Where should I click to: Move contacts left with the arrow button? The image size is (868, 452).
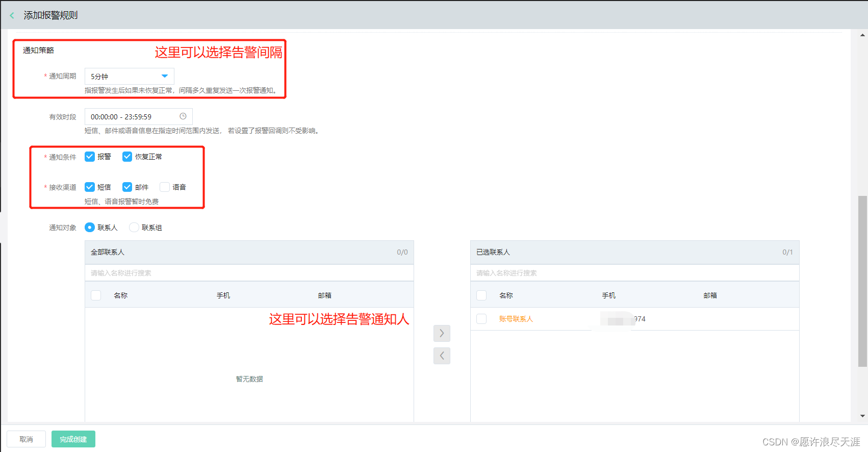tap(442, 356)
